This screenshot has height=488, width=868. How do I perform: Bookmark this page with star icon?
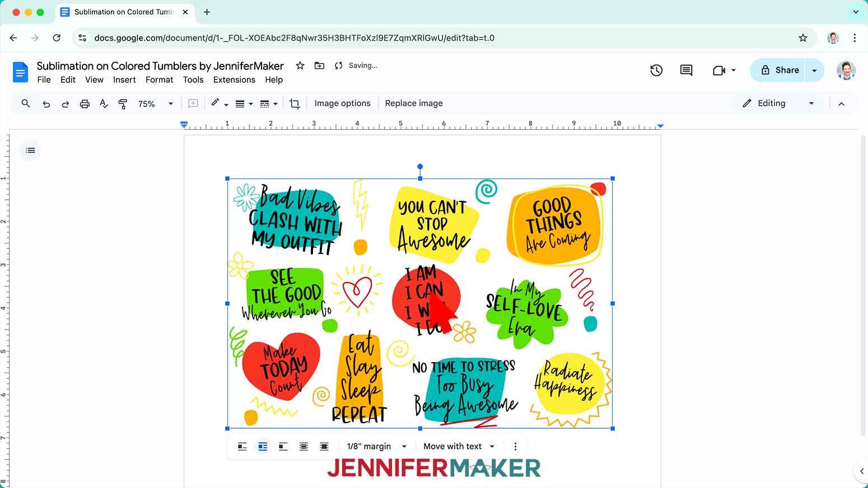click(803, 38)
